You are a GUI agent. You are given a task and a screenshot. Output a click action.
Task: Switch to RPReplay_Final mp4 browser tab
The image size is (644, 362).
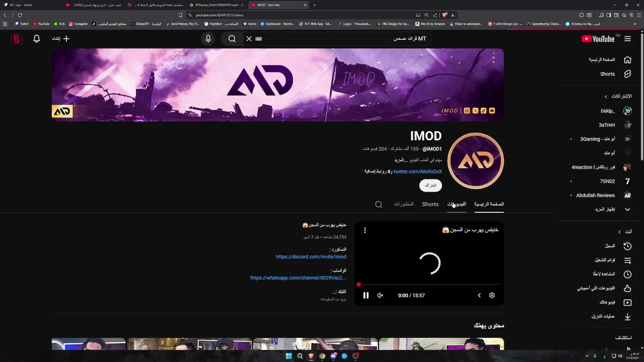pyautogui.click(x=217, y=5)
